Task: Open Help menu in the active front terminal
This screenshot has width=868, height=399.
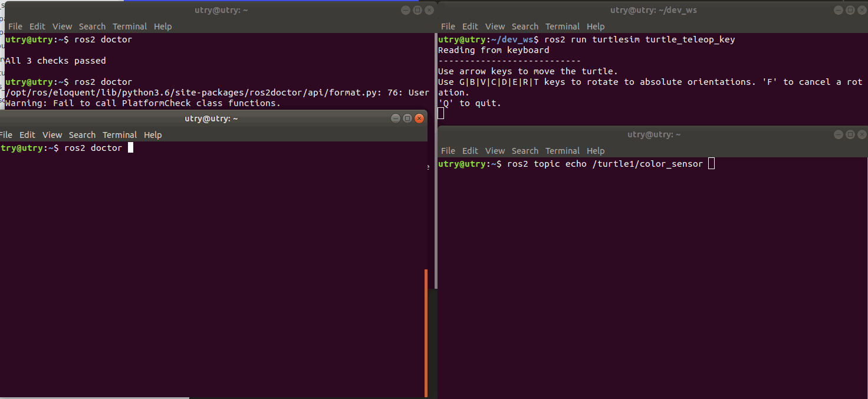Action: click(153, 135)
